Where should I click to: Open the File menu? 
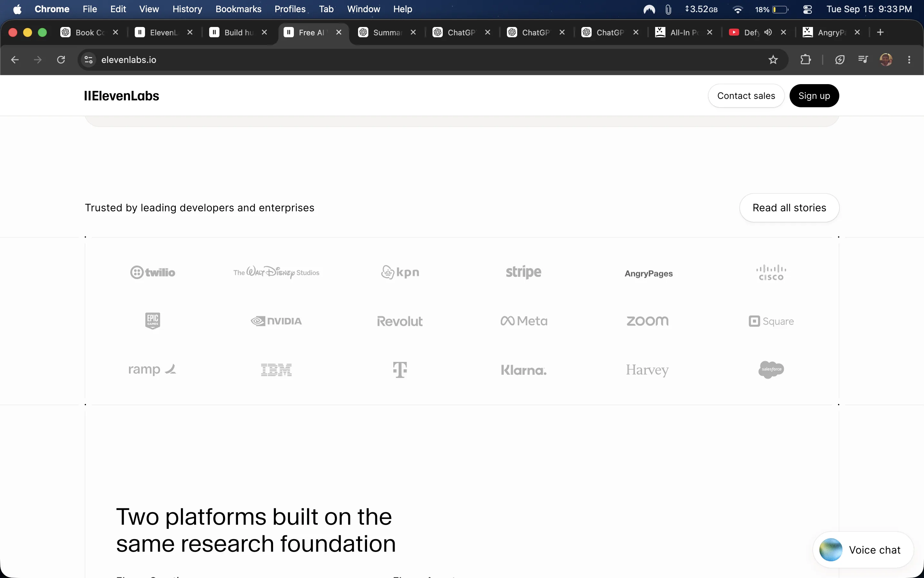[x=90, y=9]
